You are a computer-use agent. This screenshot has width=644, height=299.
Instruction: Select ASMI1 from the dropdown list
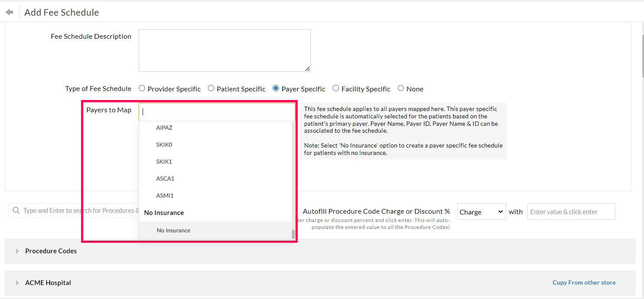point(165,195)
